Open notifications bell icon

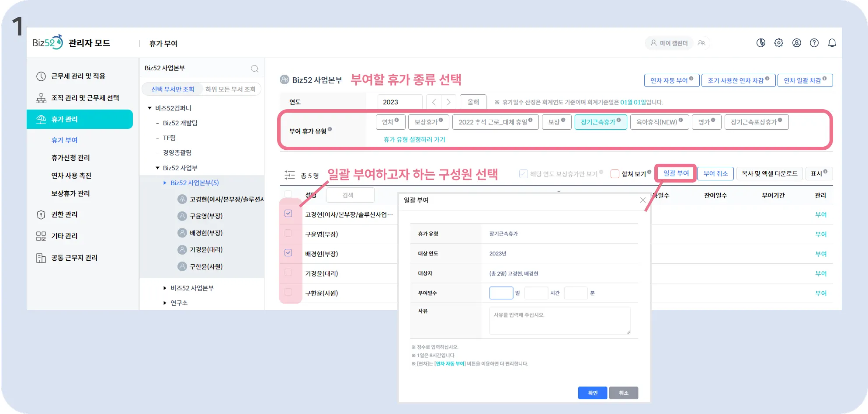832,43
